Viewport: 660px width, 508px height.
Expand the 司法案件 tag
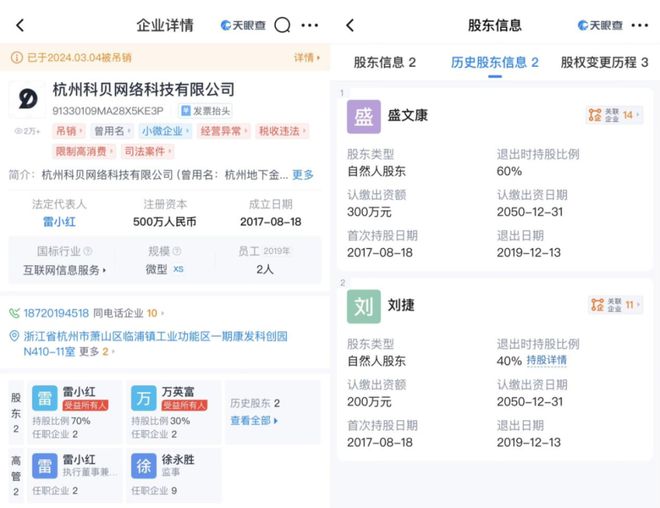coord(148,151)
